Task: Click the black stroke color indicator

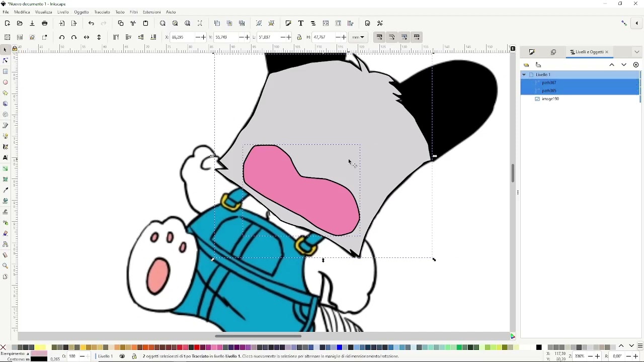Action: point(39,359)
